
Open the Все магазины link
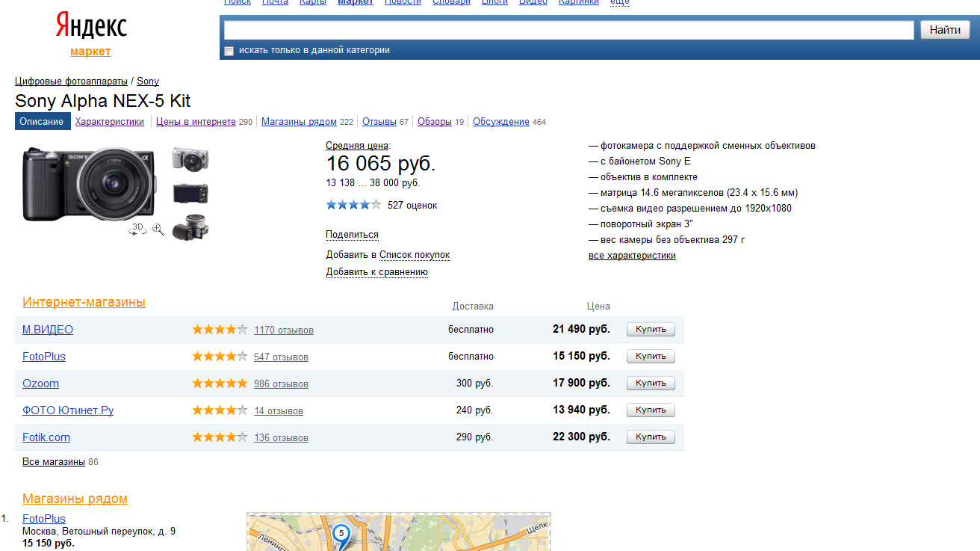[x=54, y=462]
